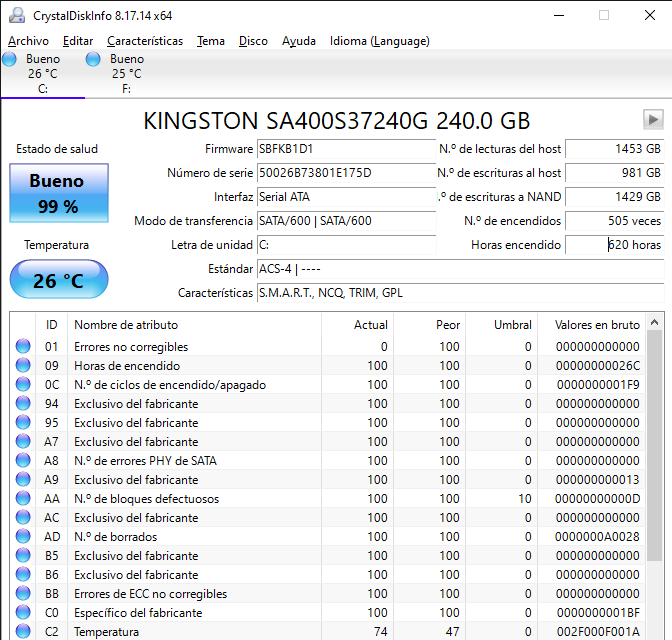Click the status icon for attribute 94

click(23, 403)
